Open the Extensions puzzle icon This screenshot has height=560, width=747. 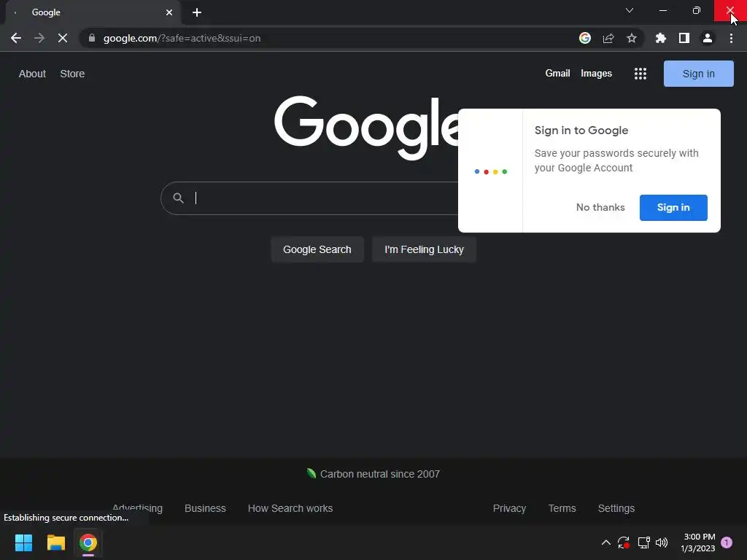tap(661, 38)
